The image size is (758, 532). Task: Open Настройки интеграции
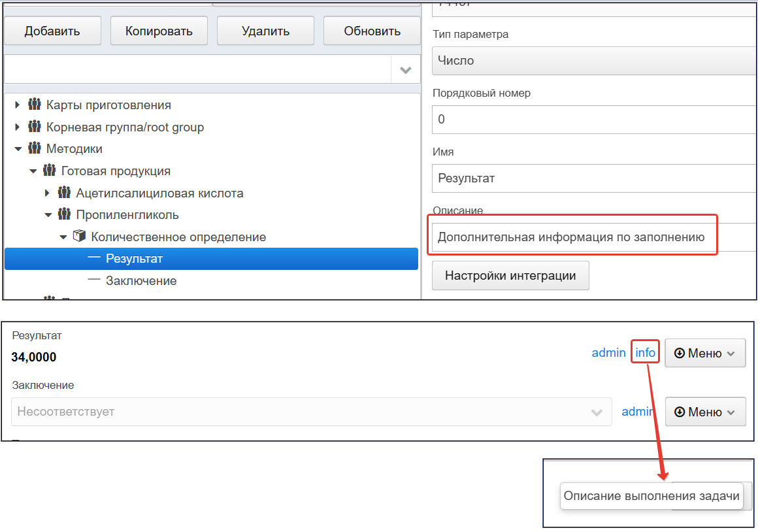coord(510,276)
